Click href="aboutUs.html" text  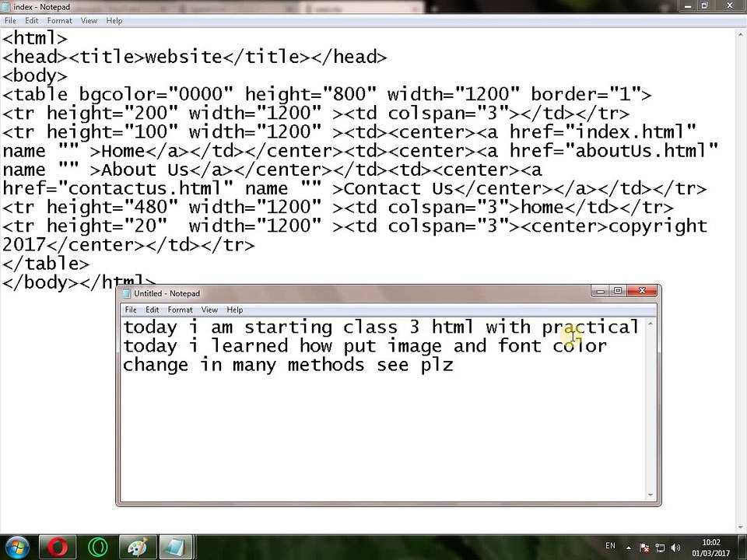[614, 151]
